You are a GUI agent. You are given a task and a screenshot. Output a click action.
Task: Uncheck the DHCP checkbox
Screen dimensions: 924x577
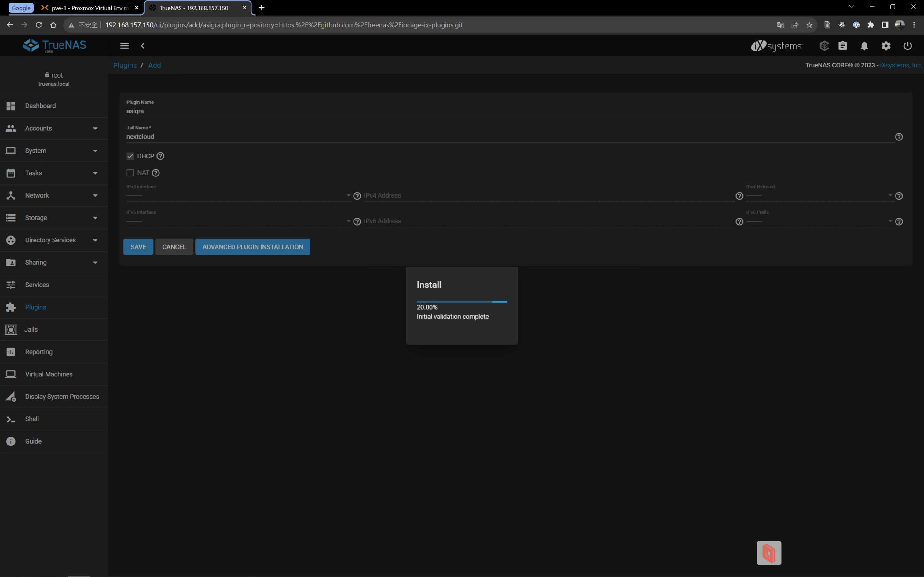pyautogui.click(x=130, y=156)
